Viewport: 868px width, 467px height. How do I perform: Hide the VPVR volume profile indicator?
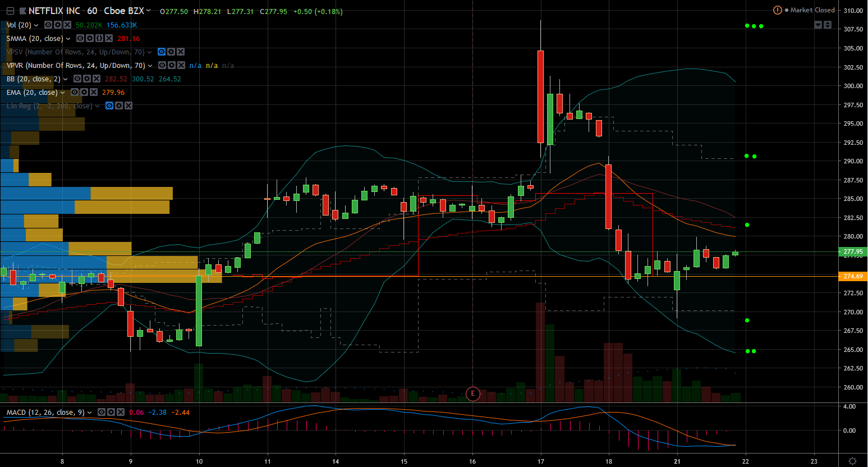click(x=162, y=66)
